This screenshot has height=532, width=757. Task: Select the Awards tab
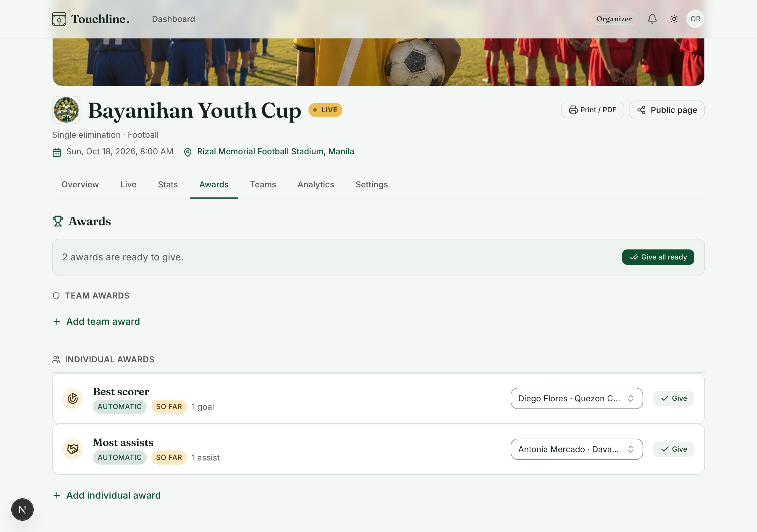(214, 185)
